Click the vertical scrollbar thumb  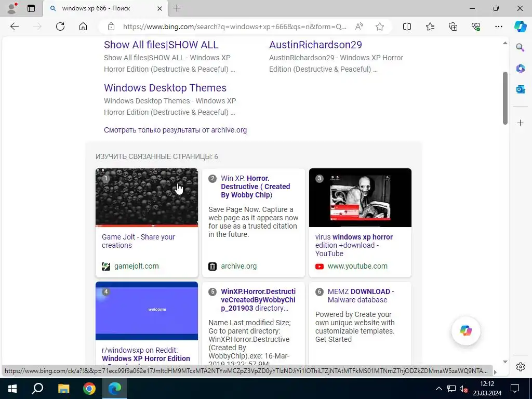[505, 98]
